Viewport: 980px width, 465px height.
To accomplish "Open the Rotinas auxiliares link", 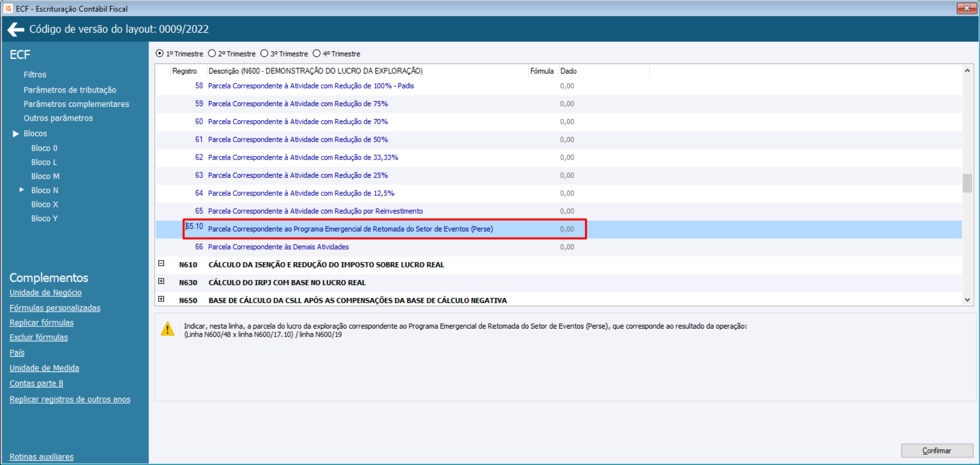I will (41, 457).
